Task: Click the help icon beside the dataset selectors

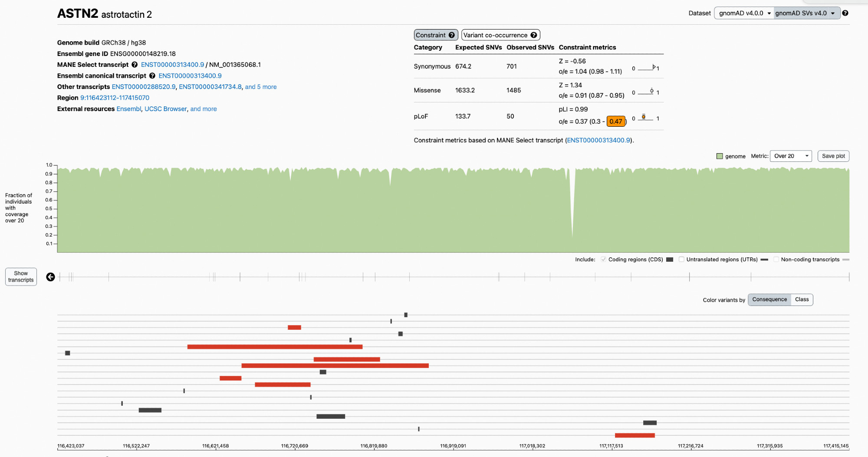Action: (x=845, y=13)
